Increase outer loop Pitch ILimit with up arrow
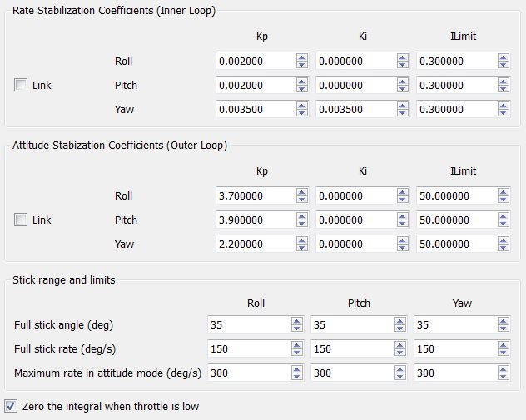Image resolution: width=526 pixels, height=420 pixels. (504, 216)
